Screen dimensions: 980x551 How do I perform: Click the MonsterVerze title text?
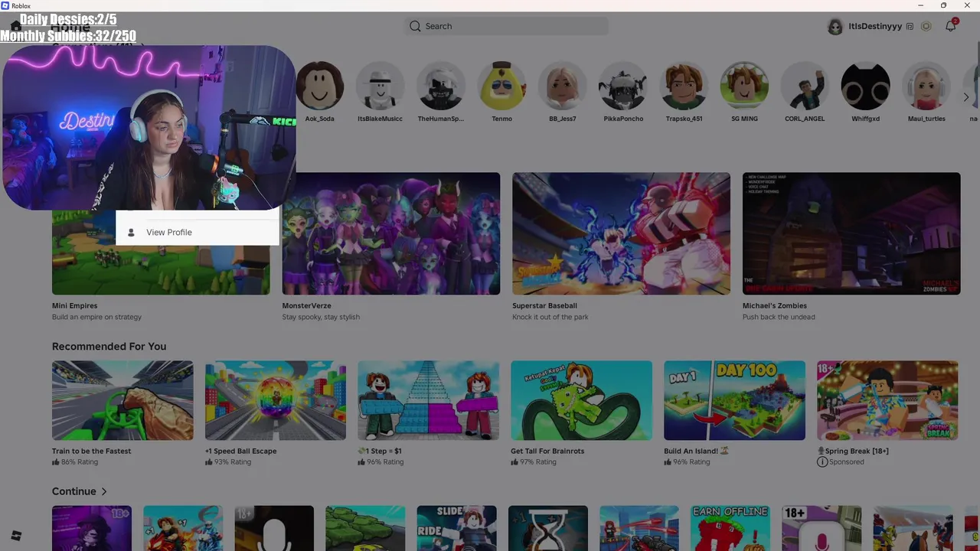[306, 305]
